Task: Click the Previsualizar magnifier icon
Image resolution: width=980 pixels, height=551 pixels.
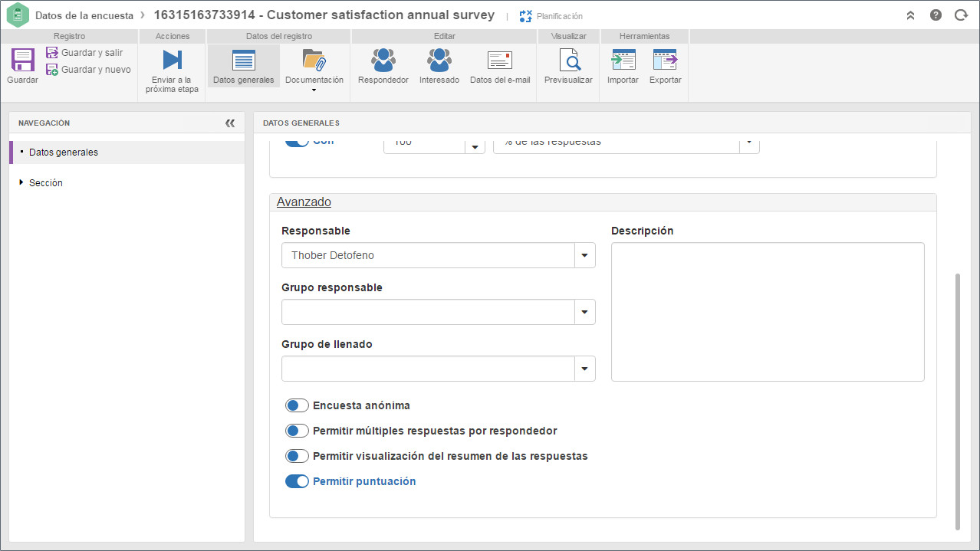Action: pyautogui.click(x=569, y=60)
